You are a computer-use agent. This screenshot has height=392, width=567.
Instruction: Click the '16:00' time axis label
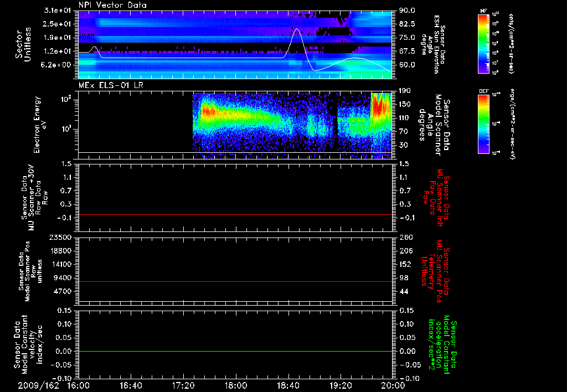click(x=79, y=385)
